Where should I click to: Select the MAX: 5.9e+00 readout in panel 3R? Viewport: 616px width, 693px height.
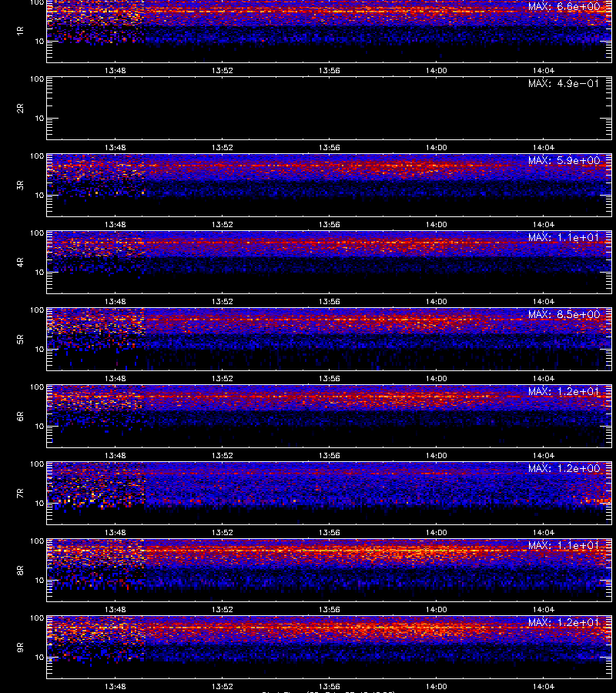(564, 160)
